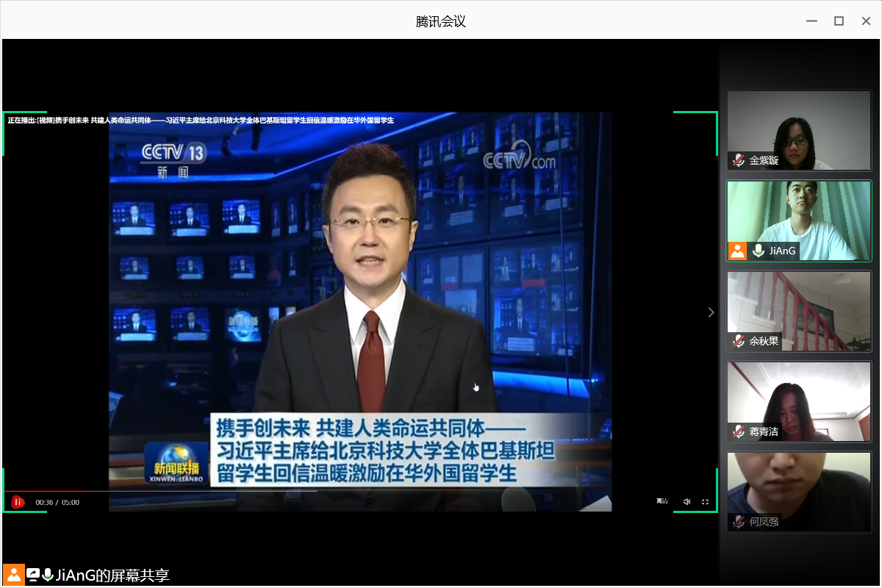
Task: Minimize the 腾讯会议 window
Action: tap(811, 21)
